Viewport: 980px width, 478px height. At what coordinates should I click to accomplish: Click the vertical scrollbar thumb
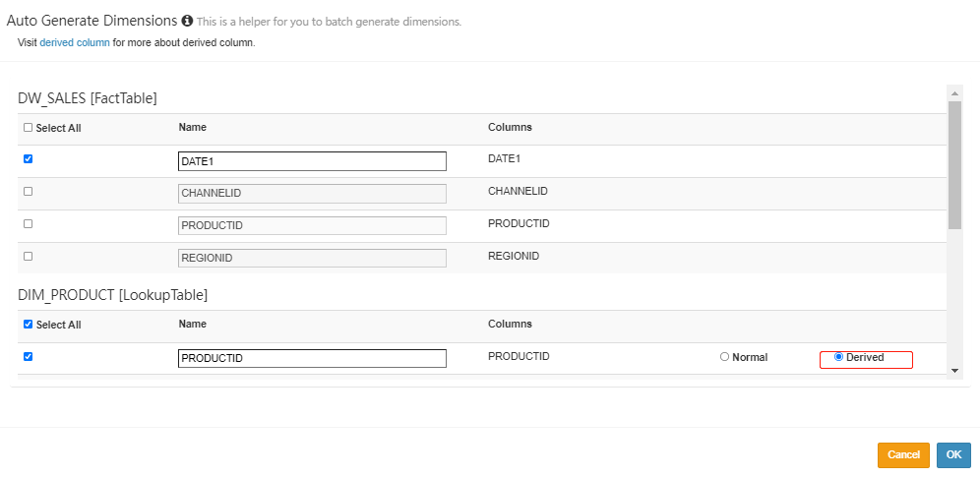954,164
